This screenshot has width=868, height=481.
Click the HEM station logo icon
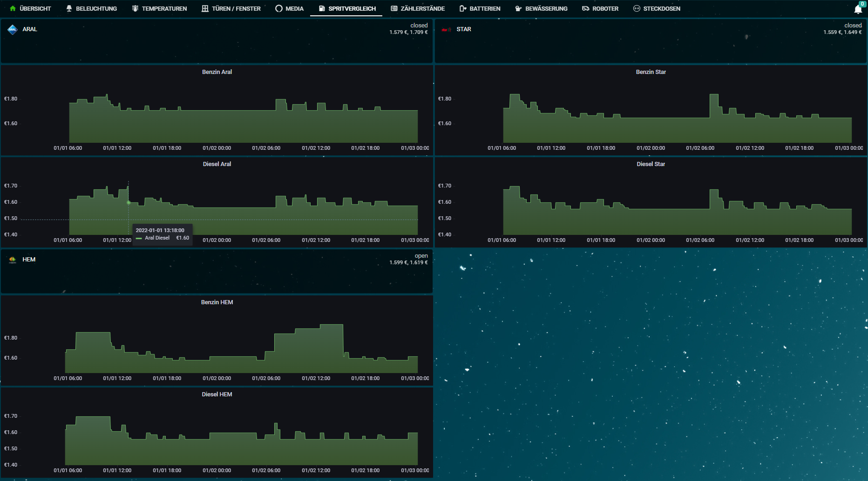[13, 260]
